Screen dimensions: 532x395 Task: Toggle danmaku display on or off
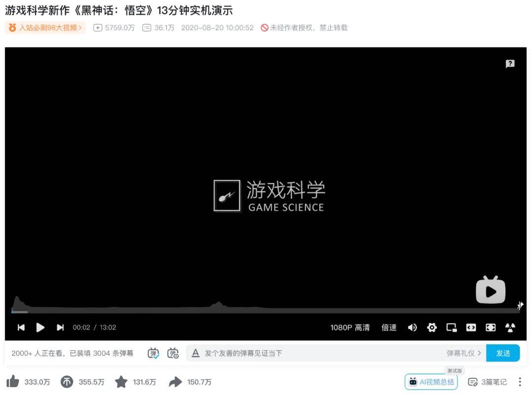point(153,353)
